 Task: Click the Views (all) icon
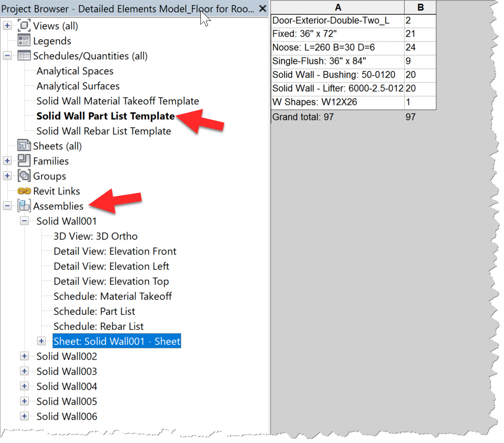[25, 26]
